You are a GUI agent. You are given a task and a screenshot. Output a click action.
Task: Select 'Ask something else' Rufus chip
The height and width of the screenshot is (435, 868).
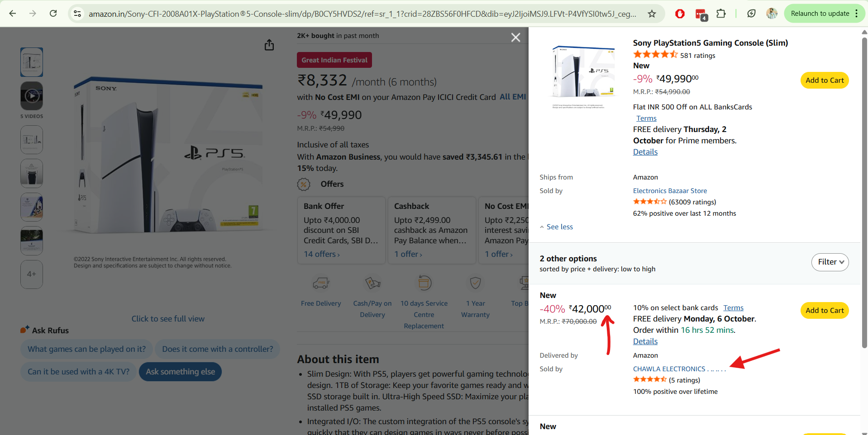tap(180, 372)
